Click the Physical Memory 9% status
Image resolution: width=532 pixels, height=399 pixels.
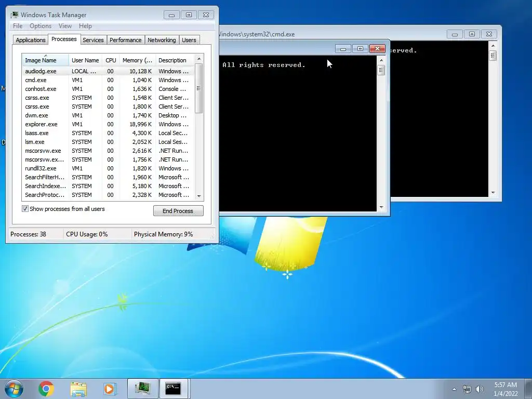(163, 234)
